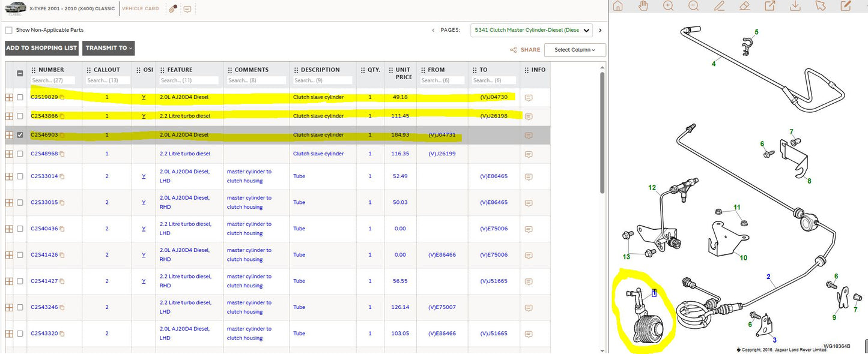
Task: Open info note for C2S41427 row
Action: pos(529,281)
